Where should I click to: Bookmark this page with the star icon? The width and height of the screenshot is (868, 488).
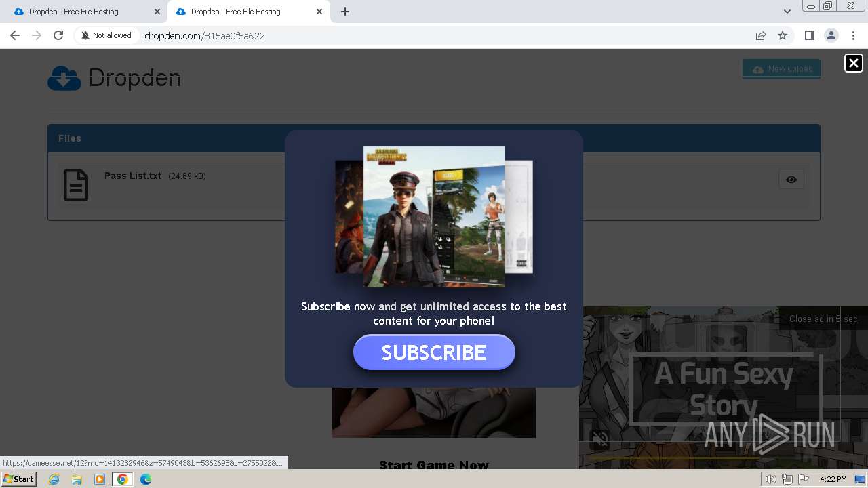pos(783,35)
